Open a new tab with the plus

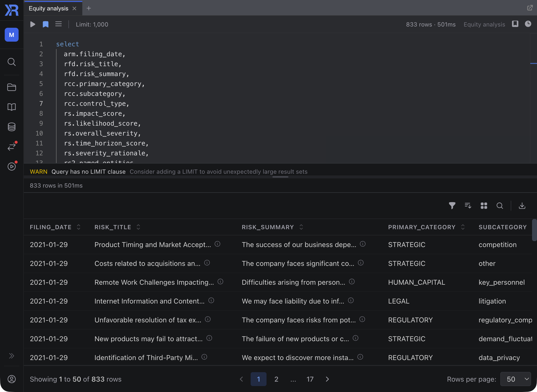pyautogui.click(x=89, y=8)
